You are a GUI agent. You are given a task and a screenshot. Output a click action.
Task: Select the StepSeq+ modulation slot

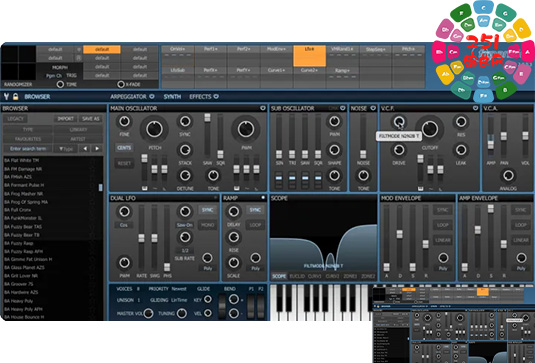pos(375,56)
